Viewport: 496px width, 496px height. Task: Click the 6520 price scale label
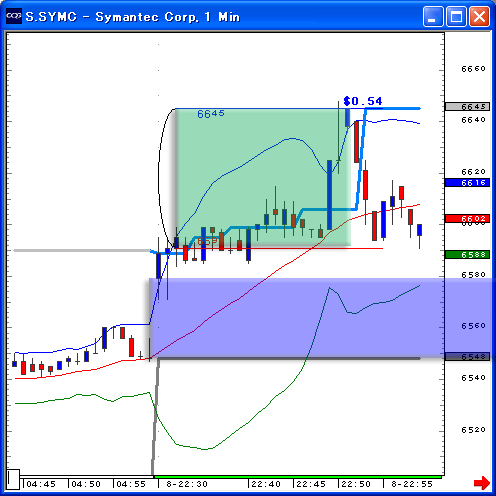[x=473, y=430]
